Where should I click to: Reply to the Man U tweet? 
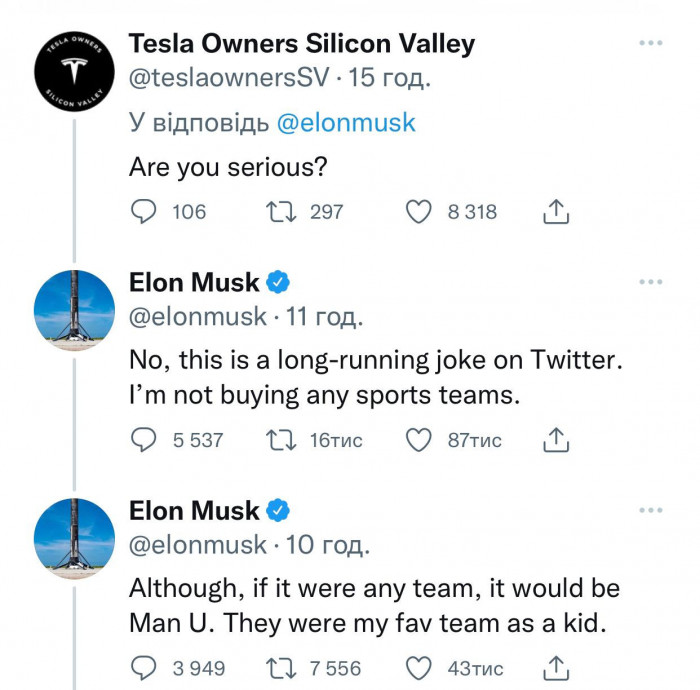(x=143, y=668)
